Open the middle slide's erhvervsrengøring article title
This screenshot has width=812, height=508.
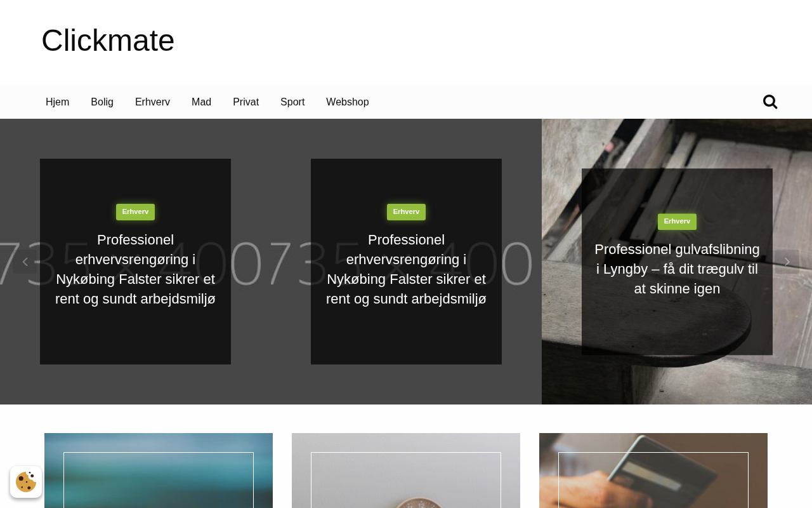[x=406, y=269]
